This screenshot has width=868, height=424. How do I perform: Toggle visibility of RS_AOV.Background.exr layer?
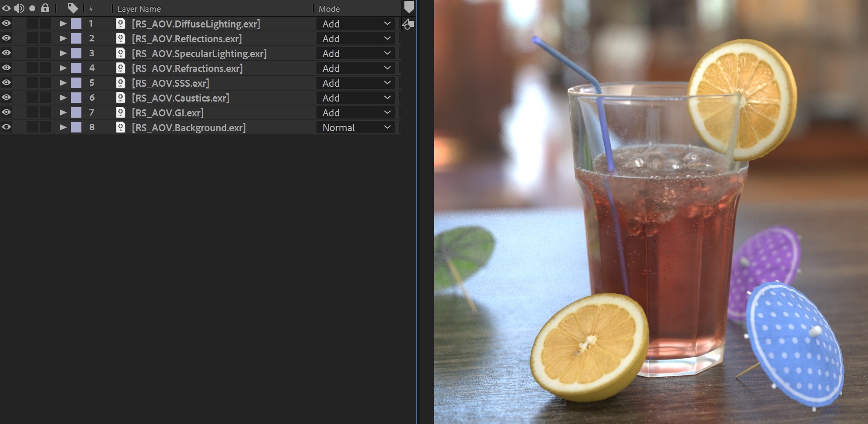6,127
